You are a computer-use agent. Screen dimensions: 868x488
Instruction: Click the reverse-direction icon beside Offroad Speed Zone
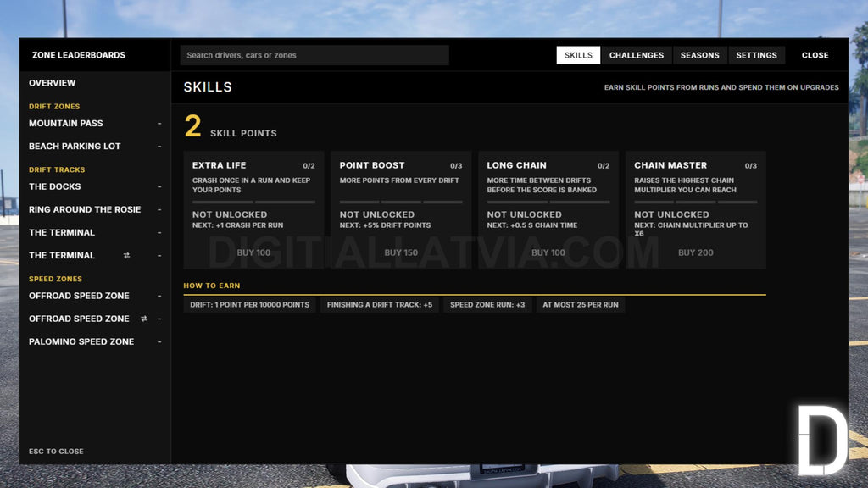click(x=144, y=319)
